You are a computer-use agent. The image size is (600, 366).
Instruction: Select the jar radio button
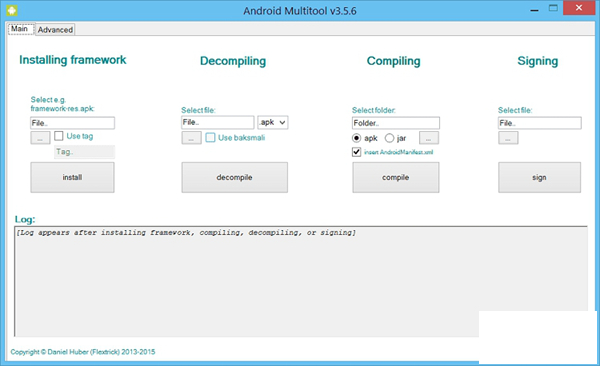[389, 138]
